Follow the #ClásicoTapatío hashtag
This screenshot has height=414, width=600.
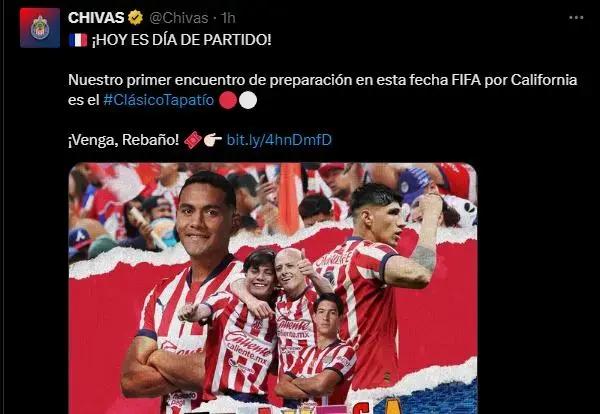[x=158, y=100]
